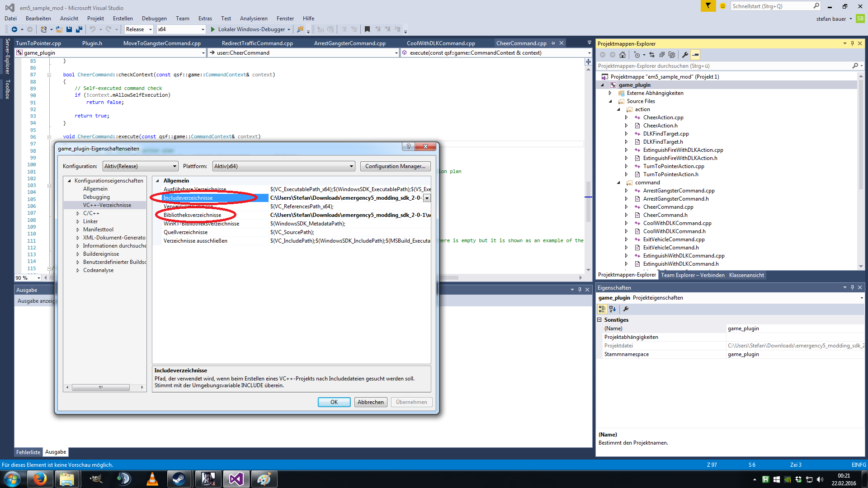The width and height of the screenshot is (868, 488).
Task: Switch to the Klassenansicht tab
Action: pos(746,275)
